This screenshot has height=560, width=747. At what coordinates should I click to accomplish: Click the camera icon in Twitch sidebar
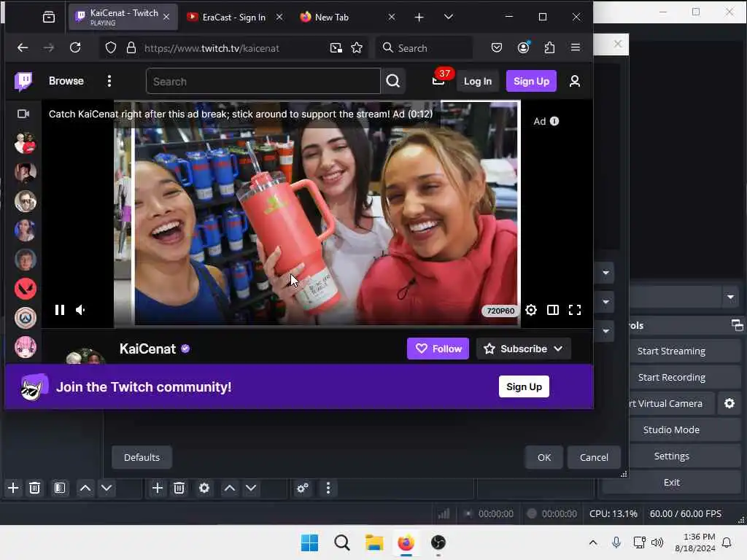tap(23, 114)
